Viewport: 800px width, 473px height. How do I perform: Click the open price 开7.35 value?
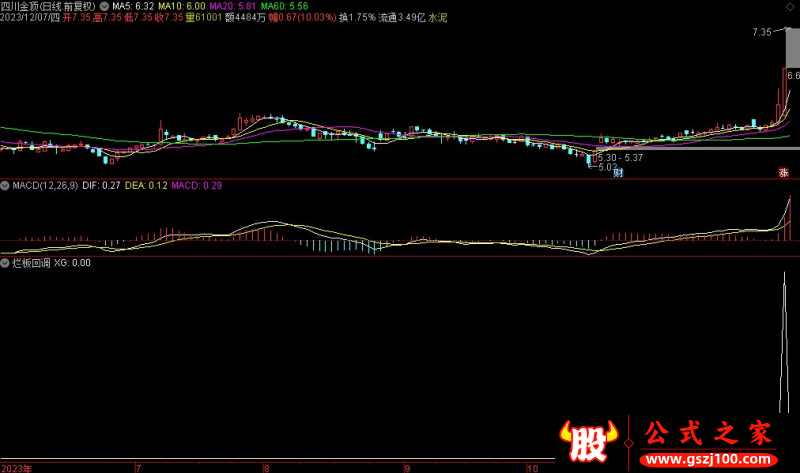point(77,17)
